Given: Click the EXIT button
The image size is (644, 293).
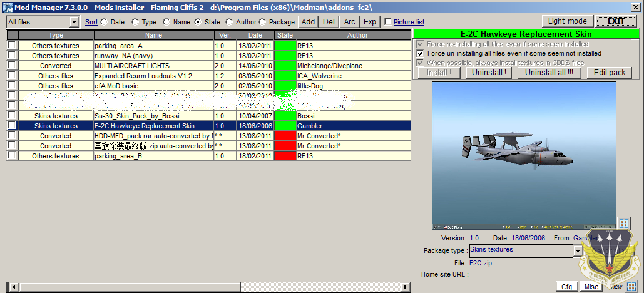Looking at the screenshot, I should click(616, 21).
